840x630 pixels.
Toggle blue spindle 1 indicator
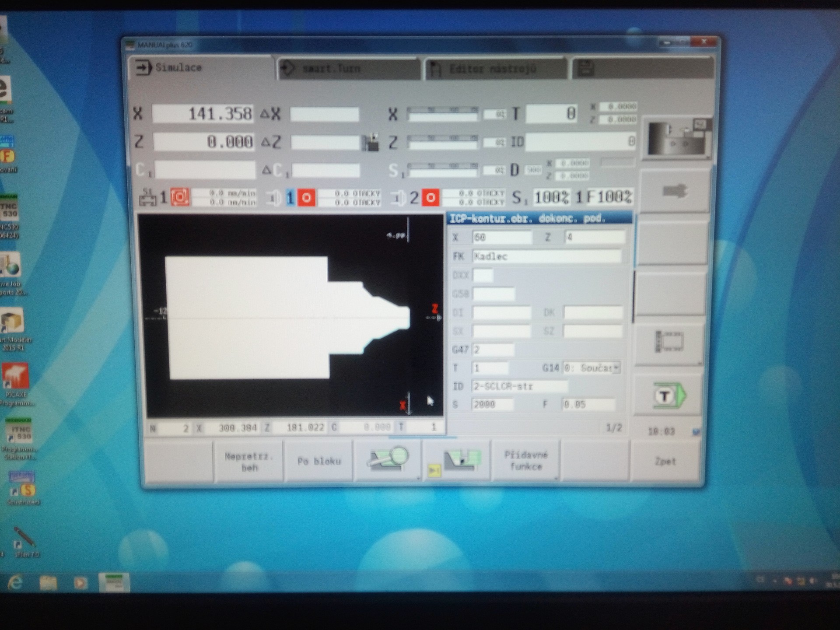tap(290, 198)
